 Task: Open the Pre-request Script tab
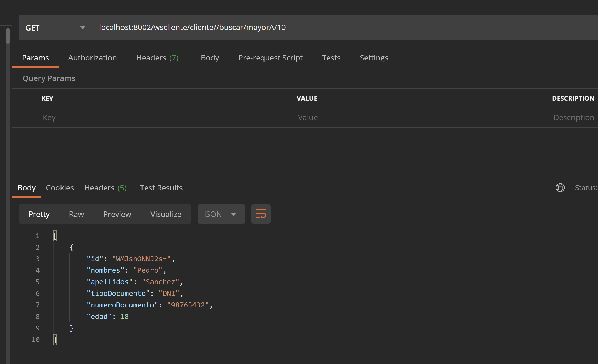pyautogui.click(x=270, y=58)
